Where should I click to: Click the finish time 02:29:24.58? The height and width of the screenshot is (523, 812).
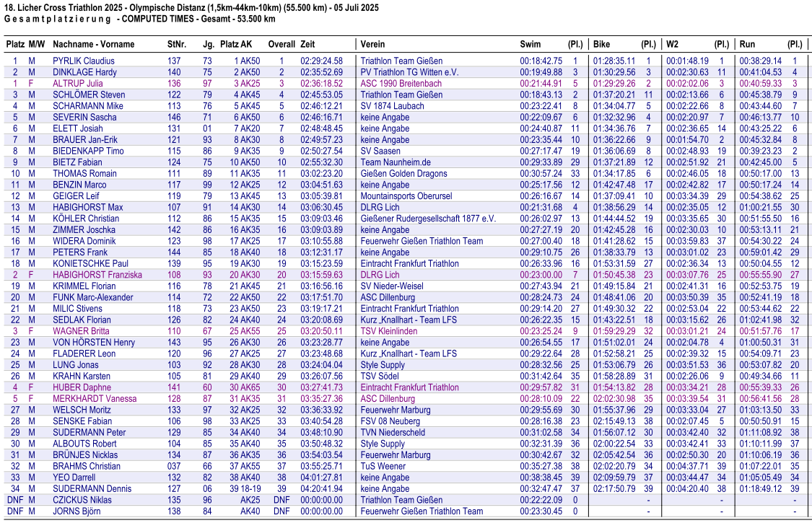321,61
